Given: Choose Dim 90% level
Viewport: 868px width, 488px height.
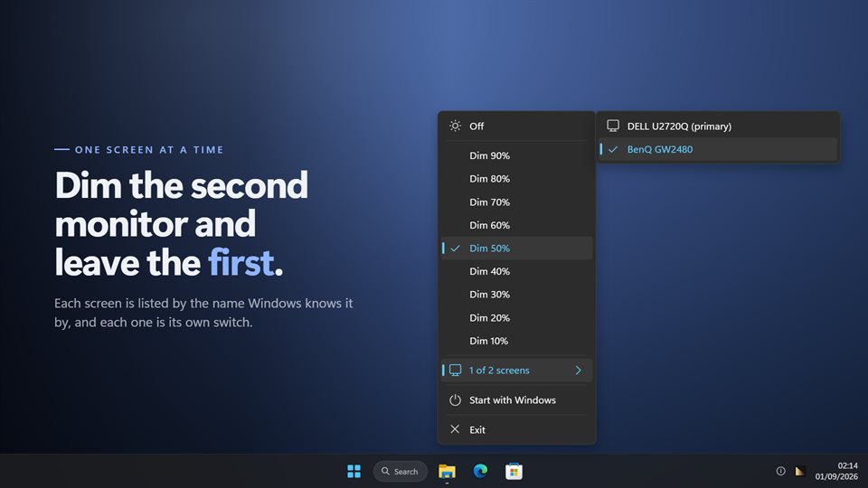Looking at the screenshot, I should pyautogui.click(x=516, y=155).
